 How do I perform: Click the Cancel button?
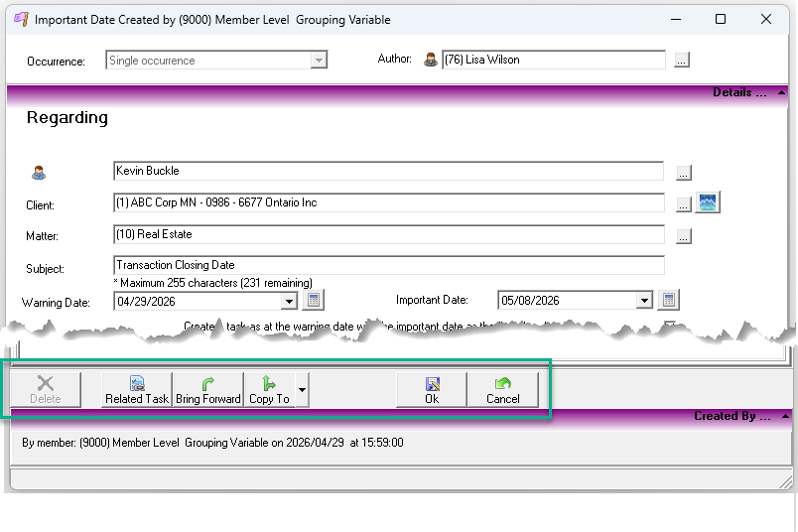tap(503, 390)
